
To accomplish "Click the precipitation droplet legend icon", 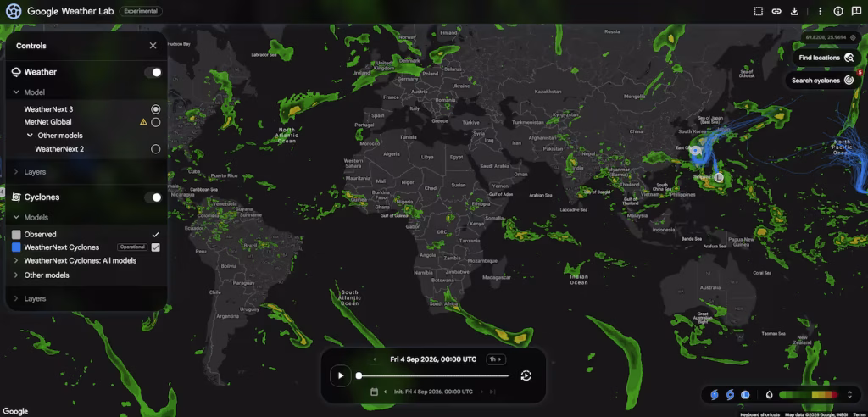I will point(769,395).
